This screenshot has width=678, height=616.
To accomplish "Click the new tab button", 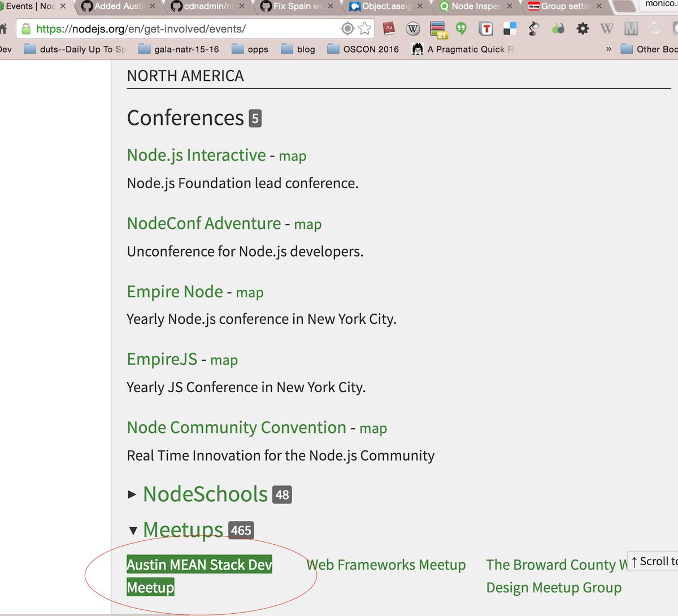I will 624,7.
